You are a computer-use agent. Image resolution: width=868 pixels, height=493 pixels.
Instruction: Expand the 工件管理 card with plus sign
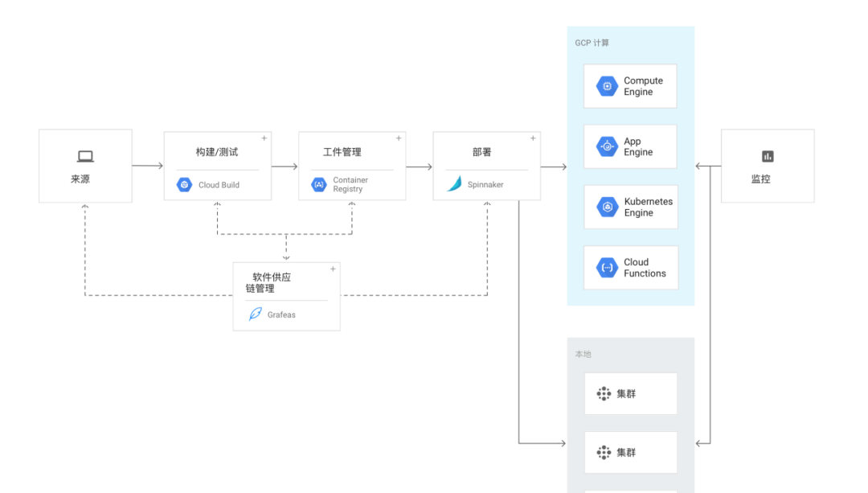pyautogui.click(x=399, y=138)
